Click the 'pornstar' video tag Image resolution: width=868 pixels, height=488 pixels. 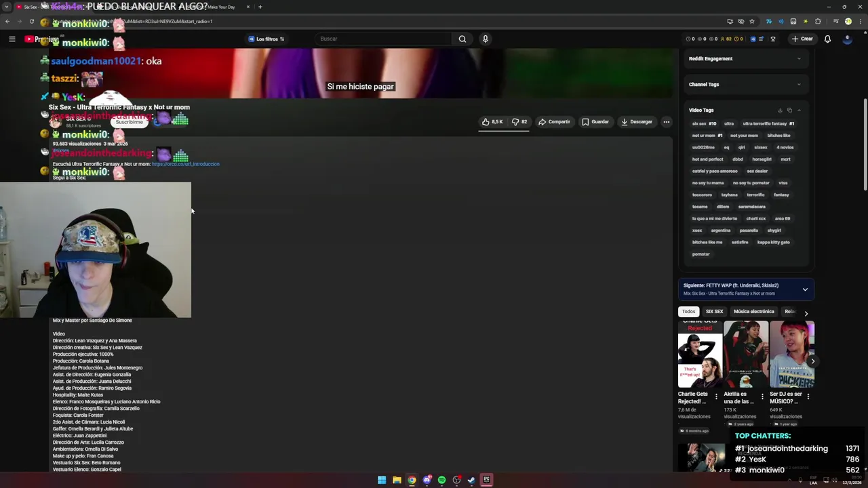[701, 254]
